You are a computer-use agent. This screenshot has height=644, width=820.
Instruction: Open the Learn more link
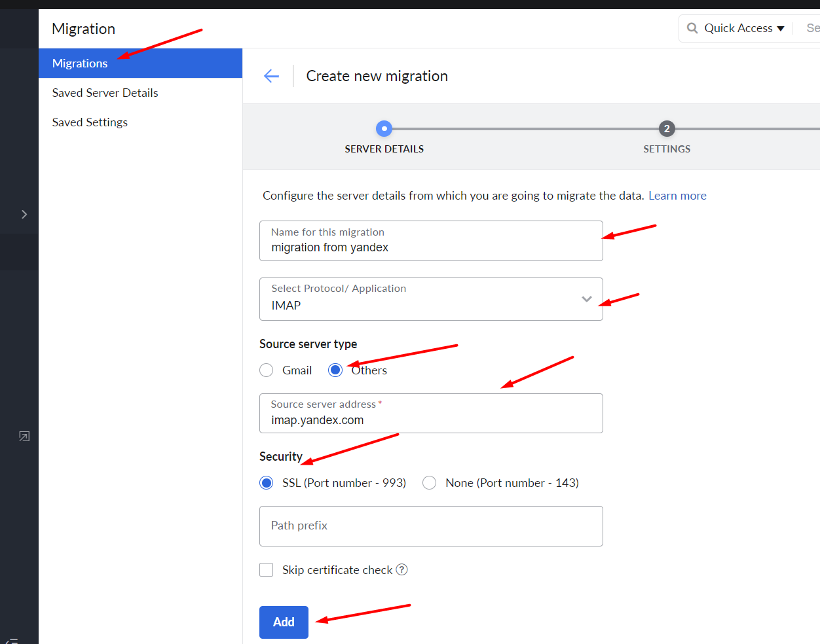(x=677, y=196)
